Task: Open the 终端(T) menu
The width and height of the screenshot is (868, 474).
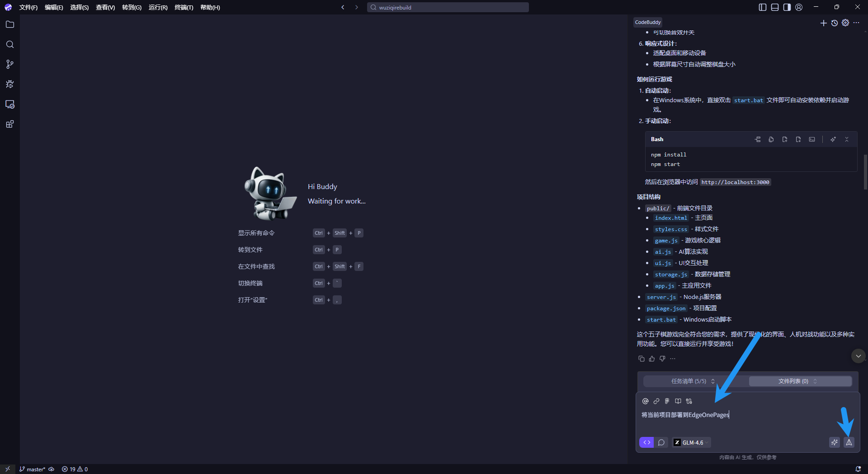Action: (x=184, y=7)
